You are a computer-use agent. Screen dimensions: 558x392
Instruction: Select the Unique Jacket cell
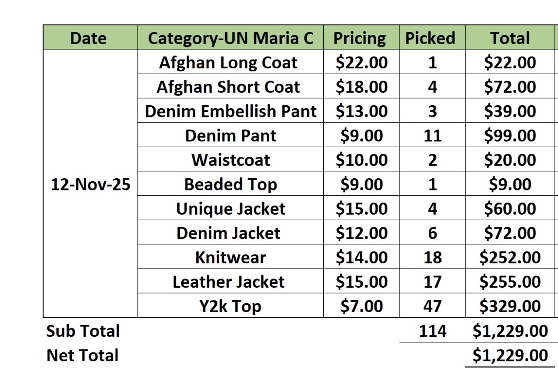coord(230,209)
